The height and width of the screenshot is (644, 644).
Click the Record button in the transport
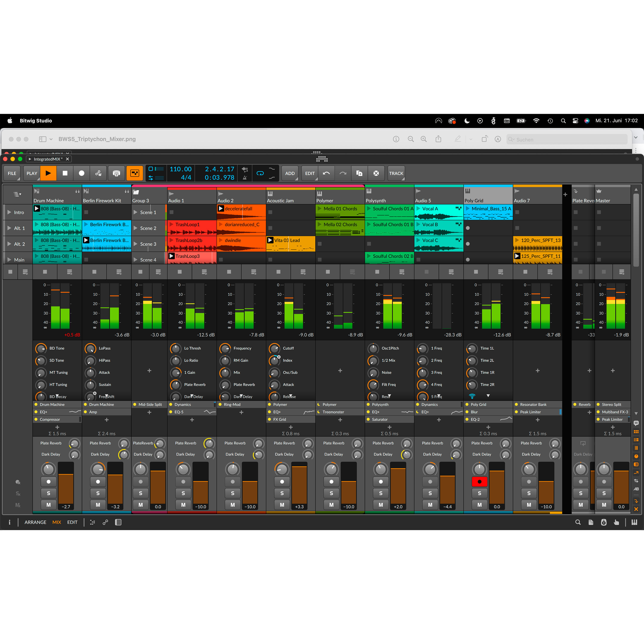(81, 173)
